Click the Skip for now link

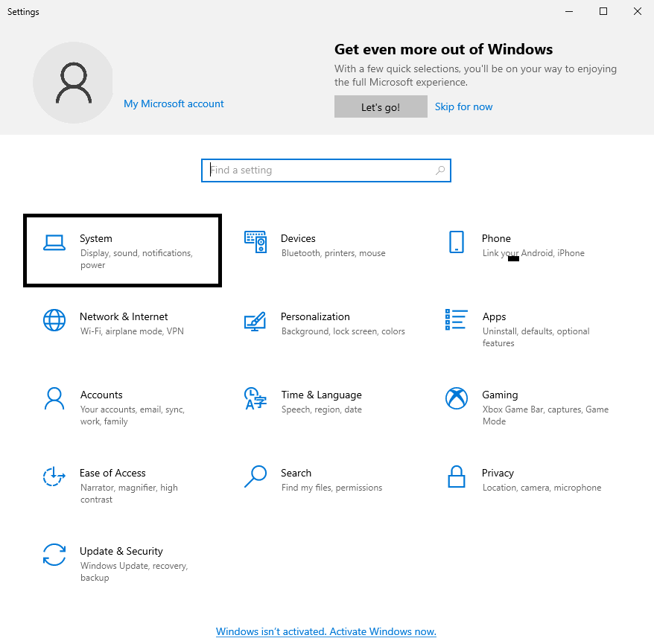pos(463,106)
